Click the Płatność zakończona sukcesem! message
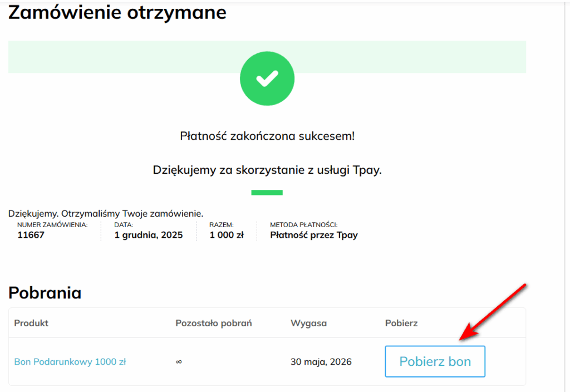This screenshot has height=392, width=570. coord(267,136)
